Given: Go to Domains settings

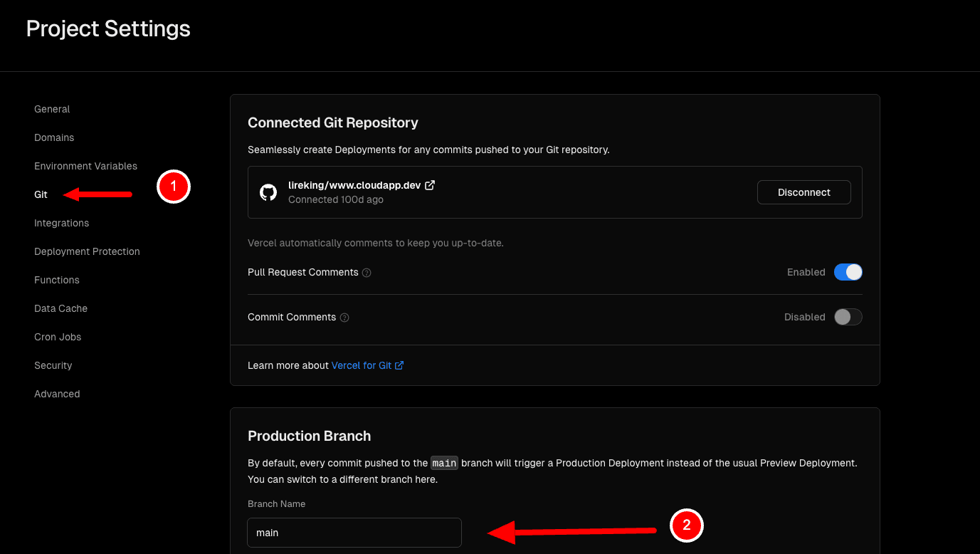Looking at the screenshot, I should point(54,137).
